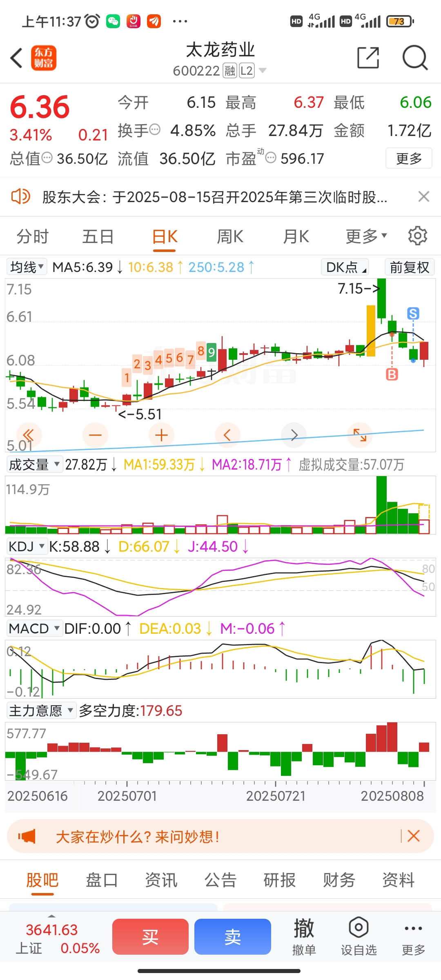
Task: Tap the 6.36 current price
Action: tap(40, 107)
